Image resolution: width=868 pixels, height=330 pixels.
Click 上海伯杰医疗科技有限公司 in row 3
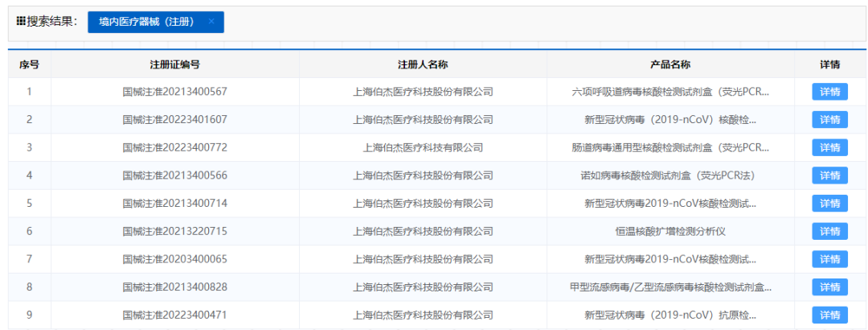tap(423, 147)
